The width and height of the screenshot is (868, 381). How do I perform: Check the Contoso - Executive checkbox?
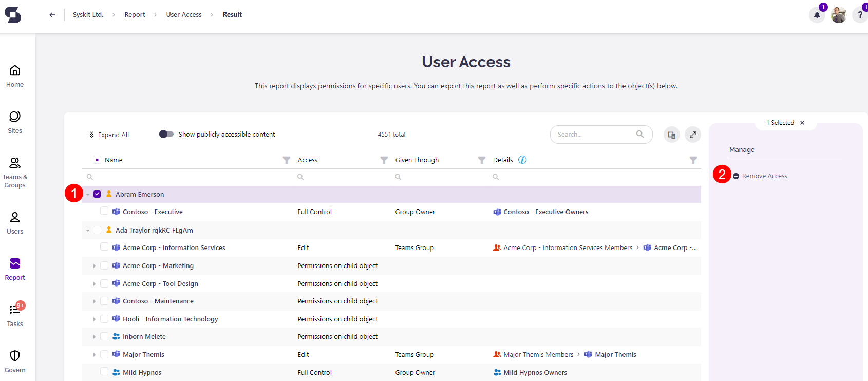click(104, 211)
